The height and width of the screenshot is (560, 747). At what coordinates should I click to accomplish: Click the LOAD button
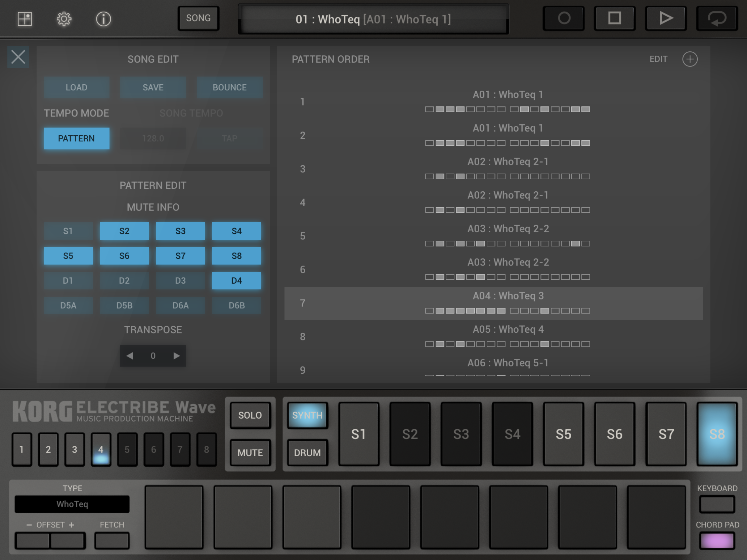(77, 87)
